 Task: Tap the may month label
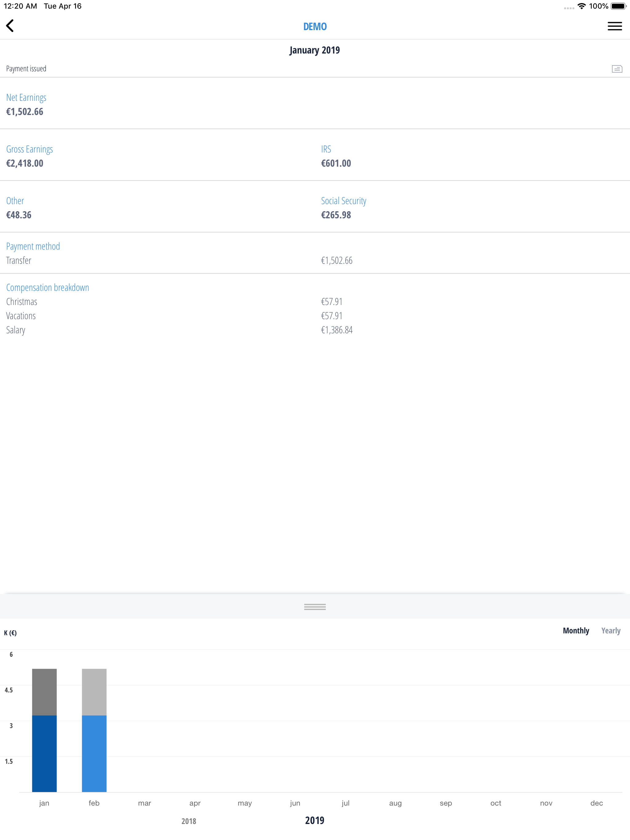245,803
